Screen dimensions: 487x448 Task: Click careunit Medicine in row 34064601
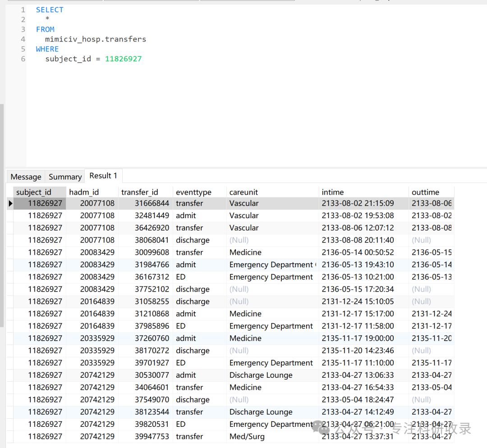[x=273, y=388]
